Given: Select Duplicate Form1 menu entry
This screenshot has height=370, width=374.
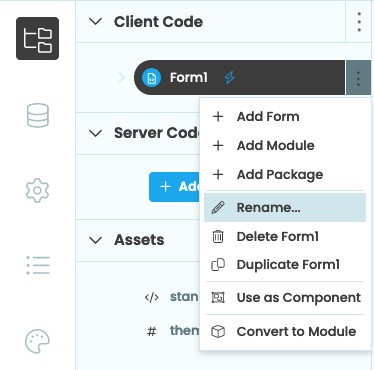Looking at the screenshot, I should [x=285, y=265].
